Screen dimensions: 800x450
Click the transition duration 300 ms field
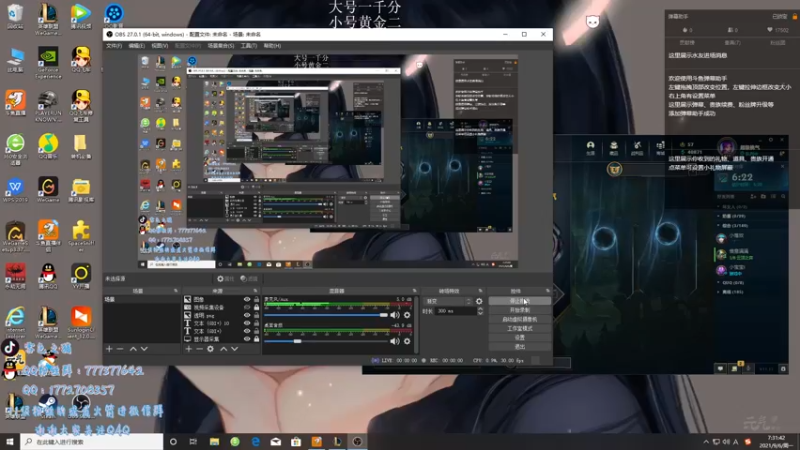(455, 311)
